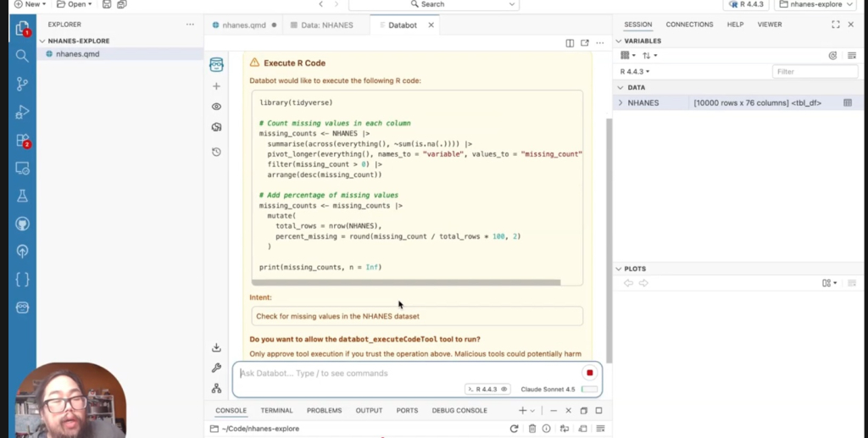The image size is (868, 438).
Task: Click the horizontal scrollbar under the R code
Action: [406, 283]
